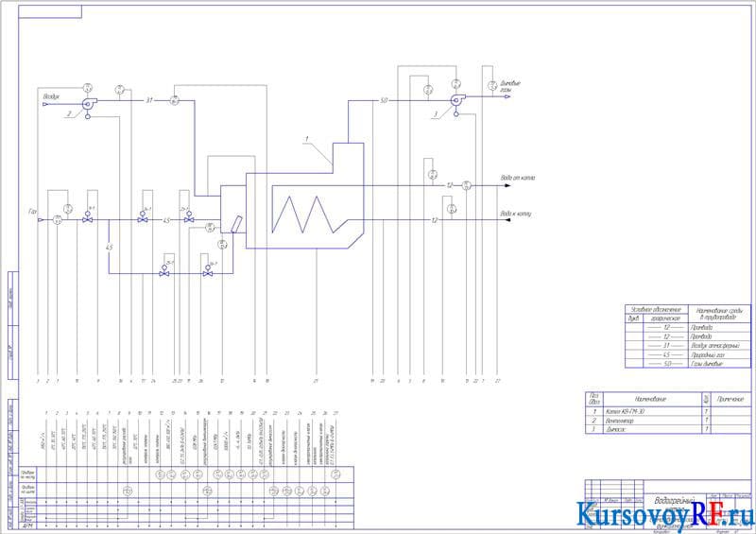Click the 45 label on the vertical gas branch
756x534 pixels.
tap(109, 248)
